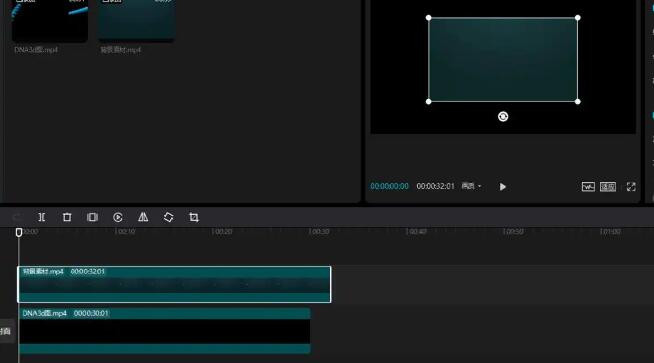Delete the selected clip with trash icon
654x363 pixels.
click(67, 217)
